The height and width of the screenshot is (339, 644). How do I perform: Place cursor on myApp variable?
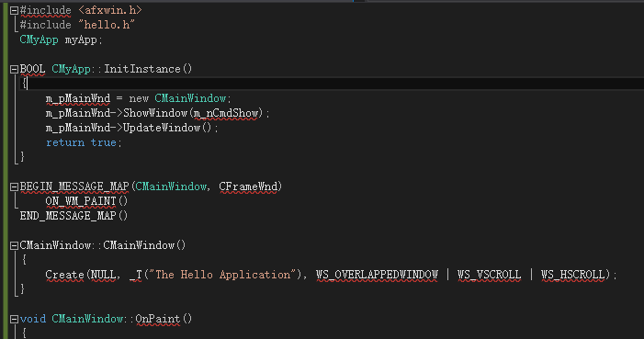click(81, 40)
